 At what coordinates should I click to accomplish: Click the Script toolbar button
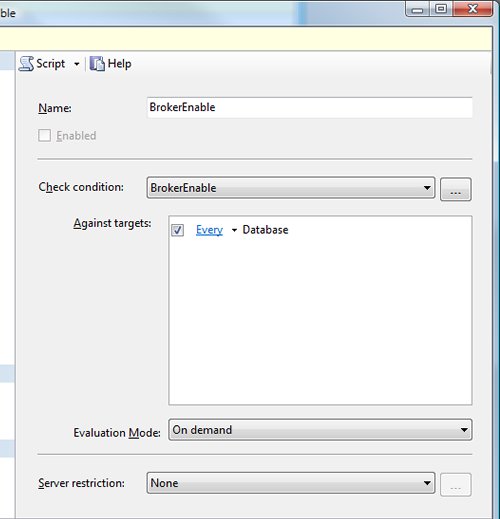[x=42, y=63]
